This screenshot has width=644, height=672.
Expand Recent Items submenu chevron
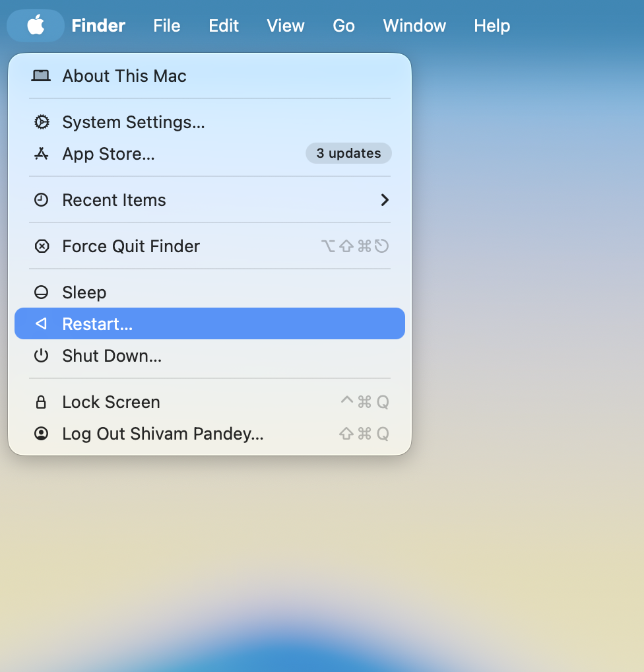385,200
